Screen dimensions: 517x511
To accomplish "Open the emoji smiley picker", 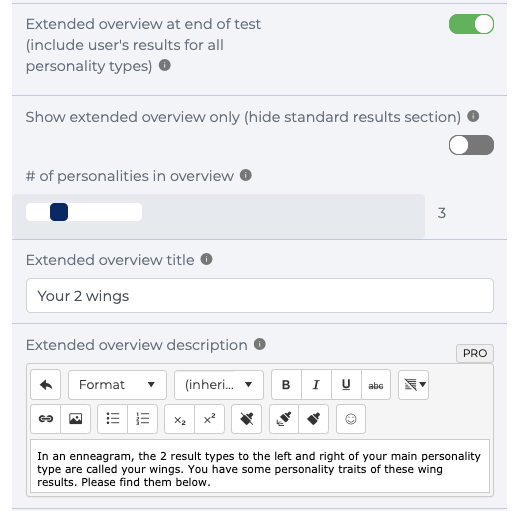I will tap(351, 419).
